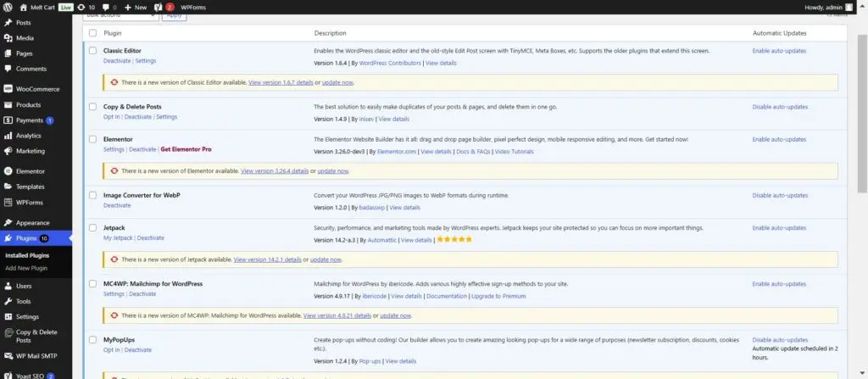Go to Media in the sidebar
868x379 pixels.
point(25,38)
